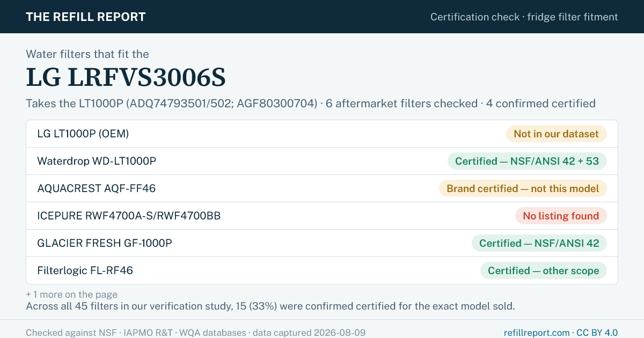Click 'Certified — other scope' badge

(x=544, y=270)
